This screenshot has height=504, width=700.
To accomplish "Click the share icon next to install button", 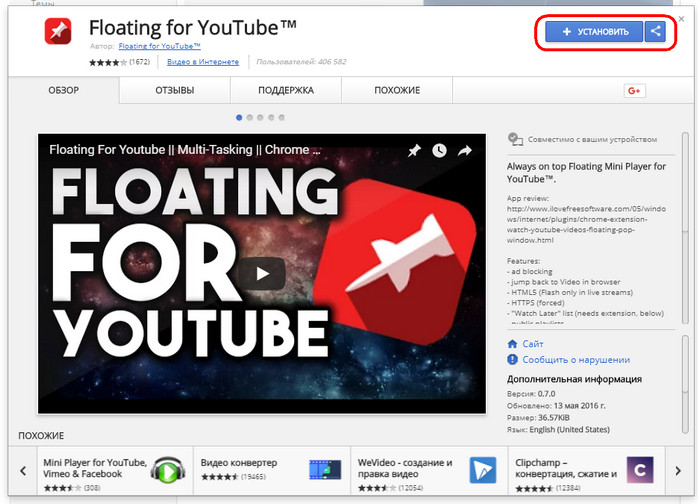I will point(655,32).
